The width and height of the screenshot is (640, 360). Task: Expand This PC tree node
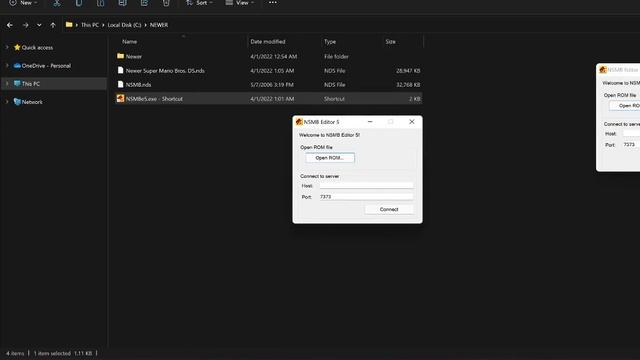(x=7, y=84)
